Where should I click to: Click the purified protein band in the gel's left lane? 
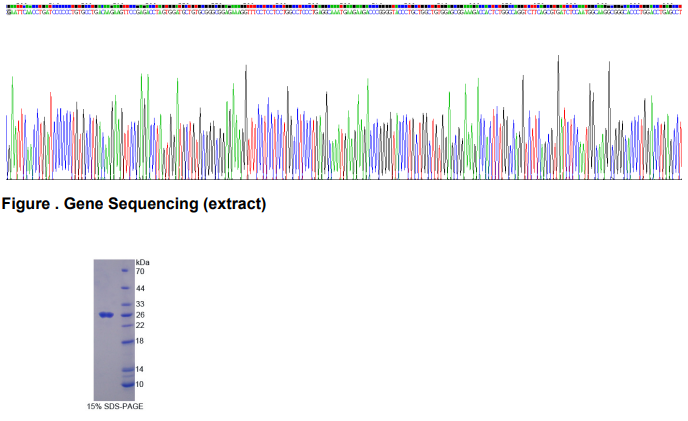coord(106,315)
